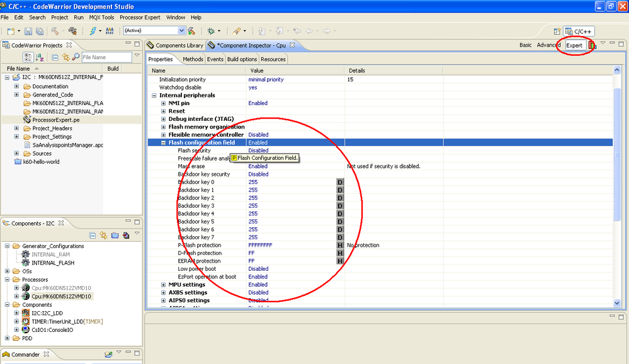Click the Save All toolbar icon

tap(40, 31)
